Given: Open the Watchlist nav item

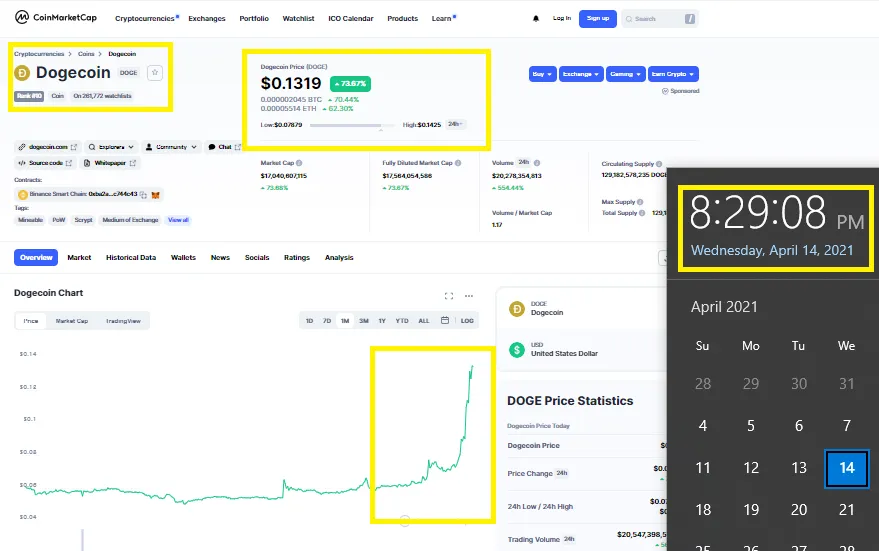Looking at the screenshot, I should pos(298,18).
